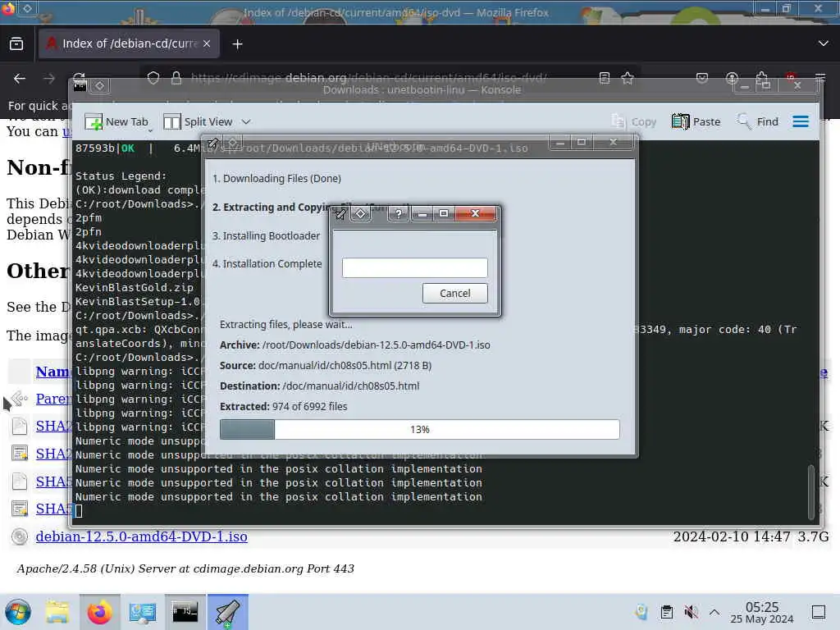Click the system settings monitor taskbar icon
This screenshot has width=840, height=630.
tap(143, 612)
